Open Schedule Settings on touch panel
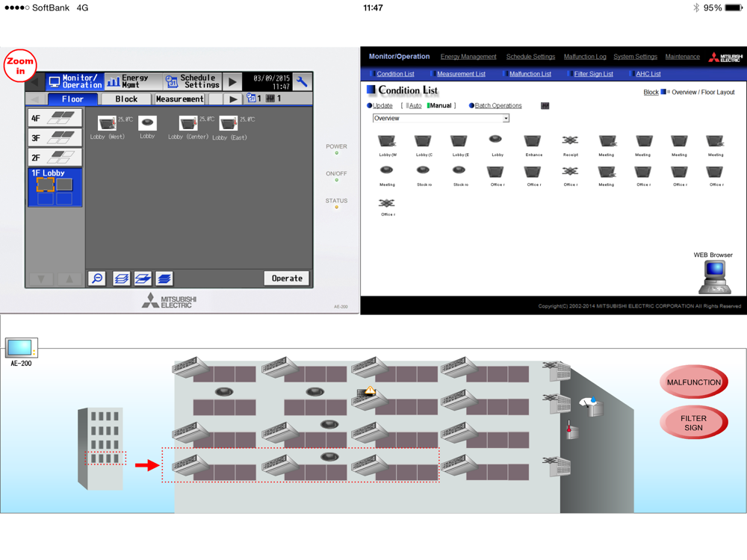 coord(192,81)
